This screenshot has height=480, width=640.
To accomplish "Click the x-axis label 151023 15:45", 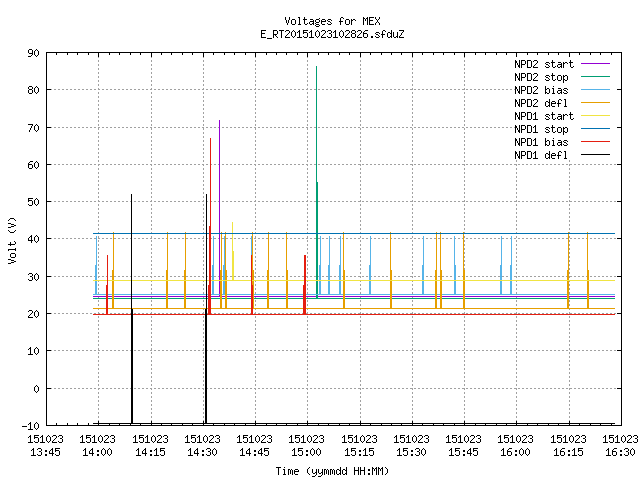I will 463,445.
